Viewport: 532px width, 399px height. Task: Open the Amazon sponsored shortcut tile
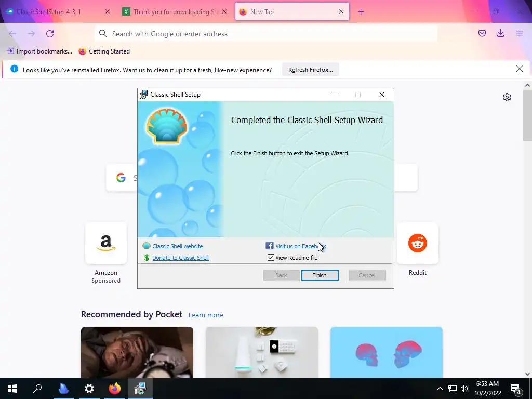106,243
